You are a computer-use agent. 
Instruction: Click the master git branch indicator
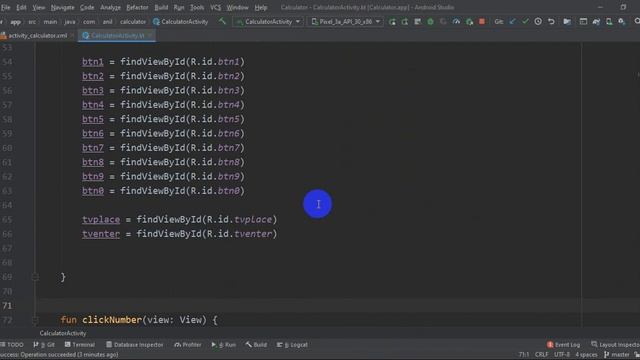[x=617, y=355]
